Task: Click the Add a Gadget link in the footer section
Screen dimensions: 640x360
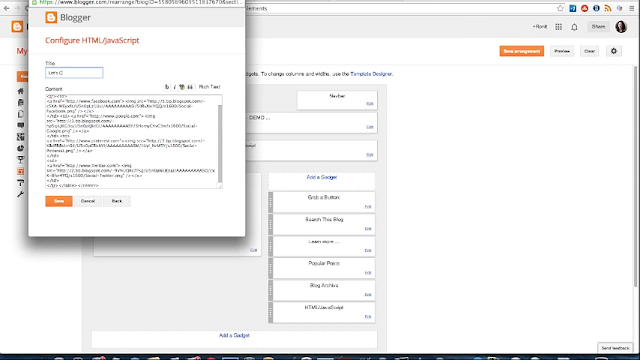Action: [x=234, y=335]
